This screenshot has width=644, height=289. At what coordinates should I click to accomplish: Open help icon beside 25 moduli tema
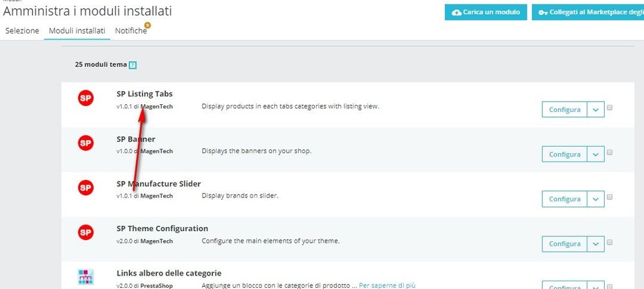click(132, 65)
